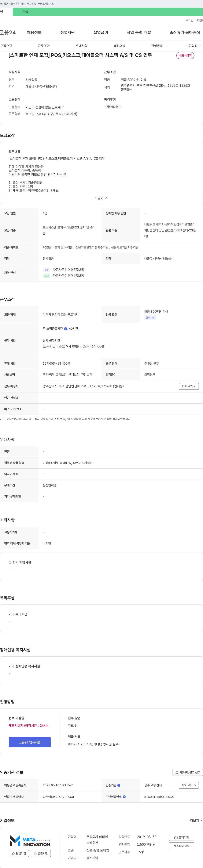The image size is (203, 868).
Task: Click 주식회사 메타이노베이션 company name
Action: pyautogui.click(x=97, y=840)
